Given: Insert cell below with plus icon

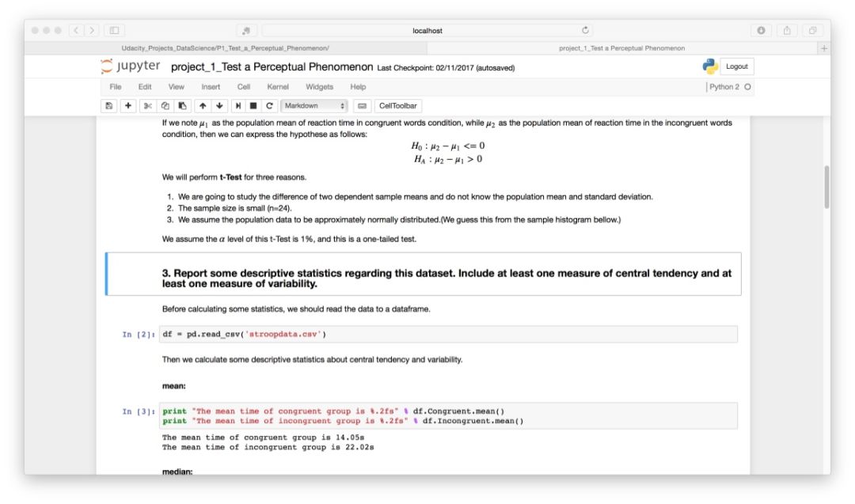Looking at the screenshot, I should pyautogui.click(x=128, y=106).
